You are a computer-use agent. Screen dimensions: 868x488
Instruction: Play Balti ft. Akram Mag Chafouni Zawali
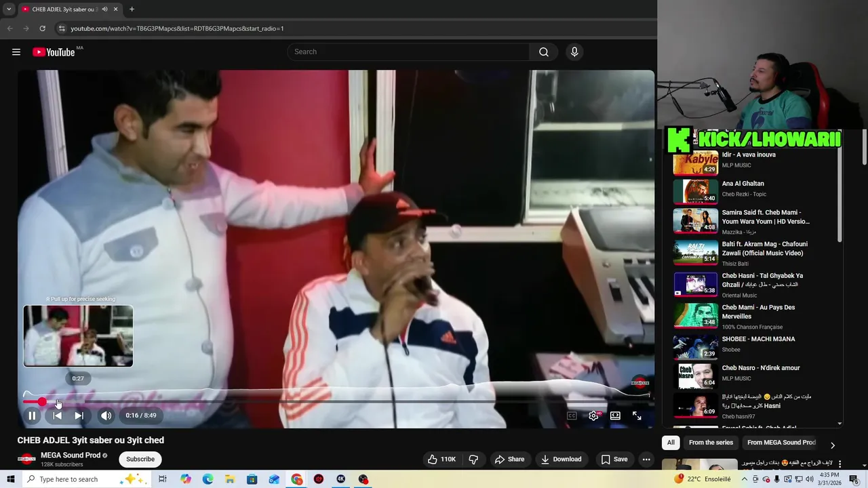755,253
